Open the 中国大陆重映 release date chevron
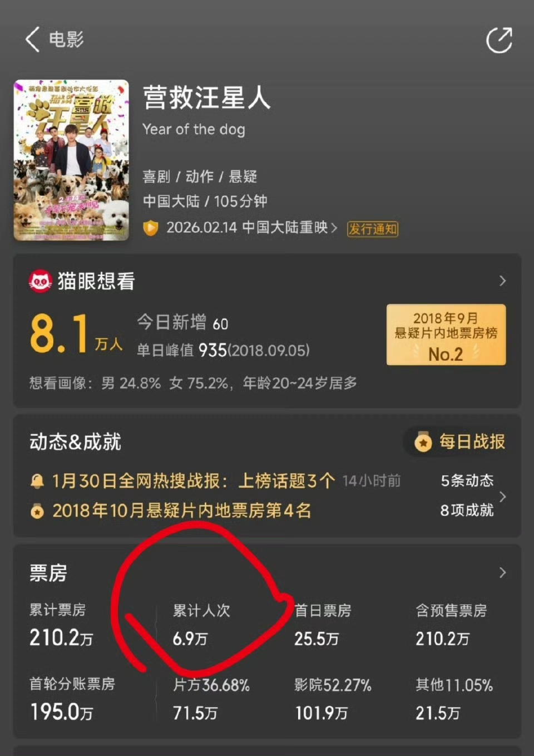The height and width of the screenshot is (756, 534). click(x=334, y=228)
